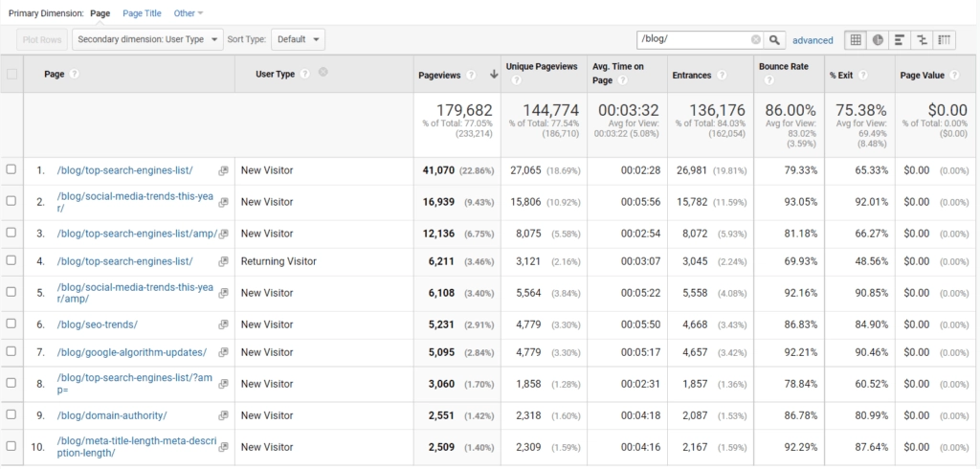980x469 pixels.
Task: Expand the Sort Type Default dropdown
Action: [x=298, y=39]
